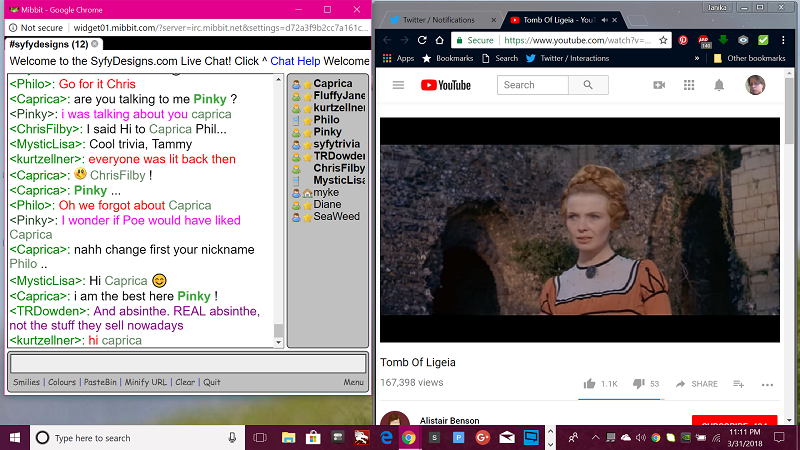Click the YouTube search magnifier button
Viewport: 800px width, 450px height.
coord(588,85)
